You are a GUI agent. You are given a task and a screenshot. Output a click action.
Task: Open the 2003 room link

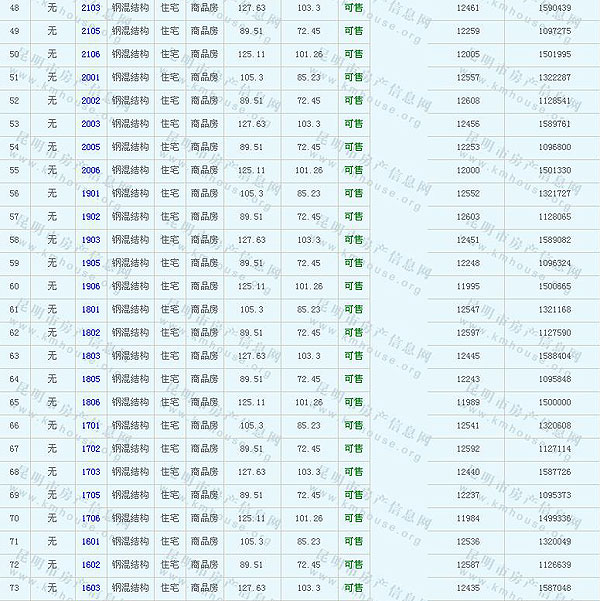(x=90, y=124)
